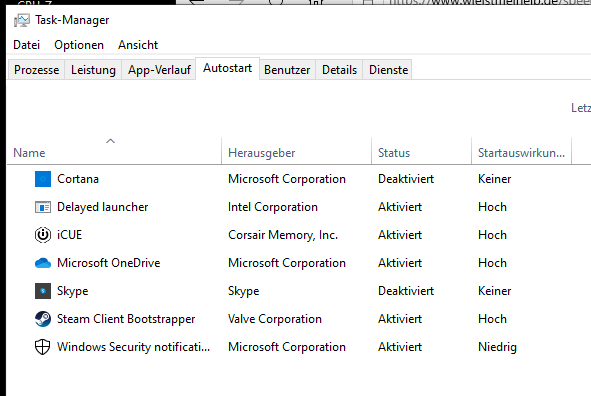This screenshot has height=396, width=591.
Task: Switch to the App-Verlauf tab
Action: [159, 70]
